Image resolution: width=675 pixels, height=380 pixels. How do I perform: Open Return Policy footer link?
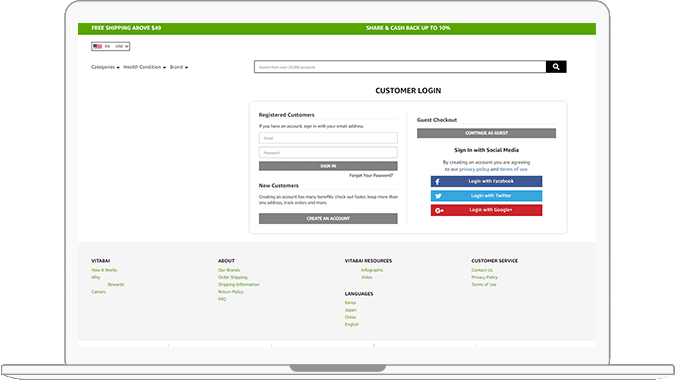[x=231, y=292]
